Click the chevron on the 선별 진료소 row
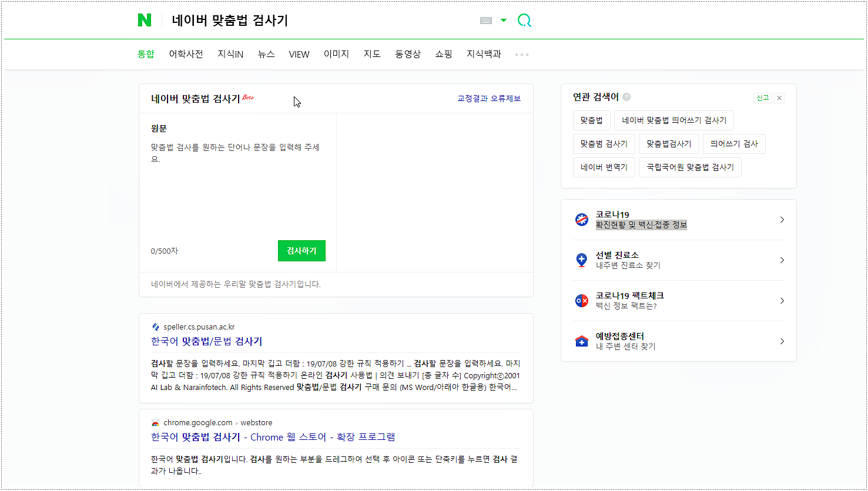This screenshot has height=491, width=868. coord(782,260)
